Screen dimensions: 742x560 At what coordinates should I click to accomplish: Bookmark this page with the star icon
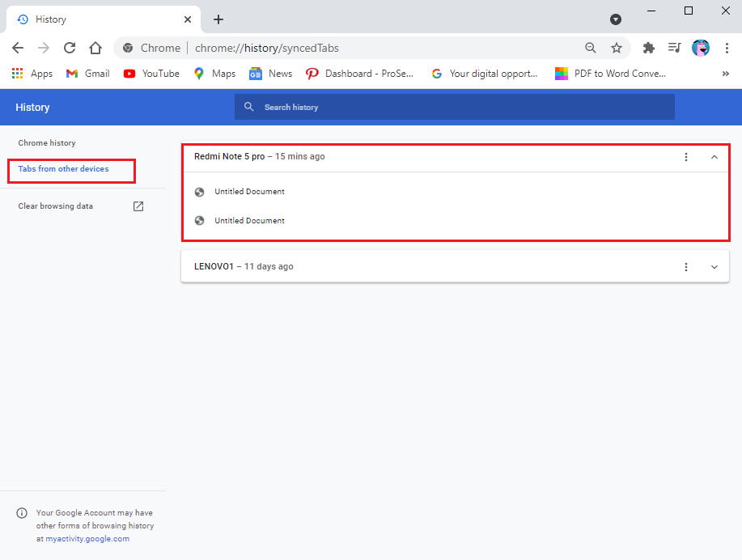617,48
